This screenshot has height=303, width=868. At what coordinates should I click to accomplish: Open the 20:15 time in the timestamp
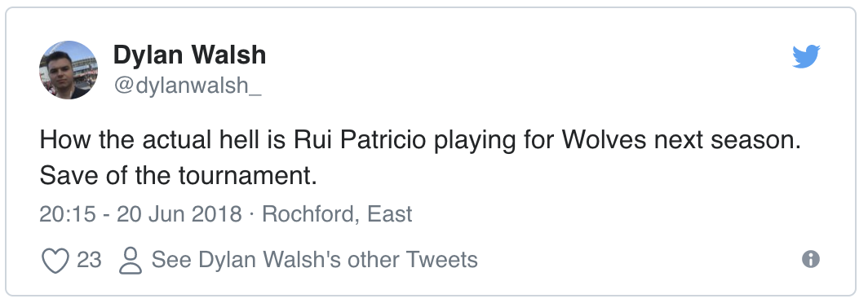(x=68, y=214)
